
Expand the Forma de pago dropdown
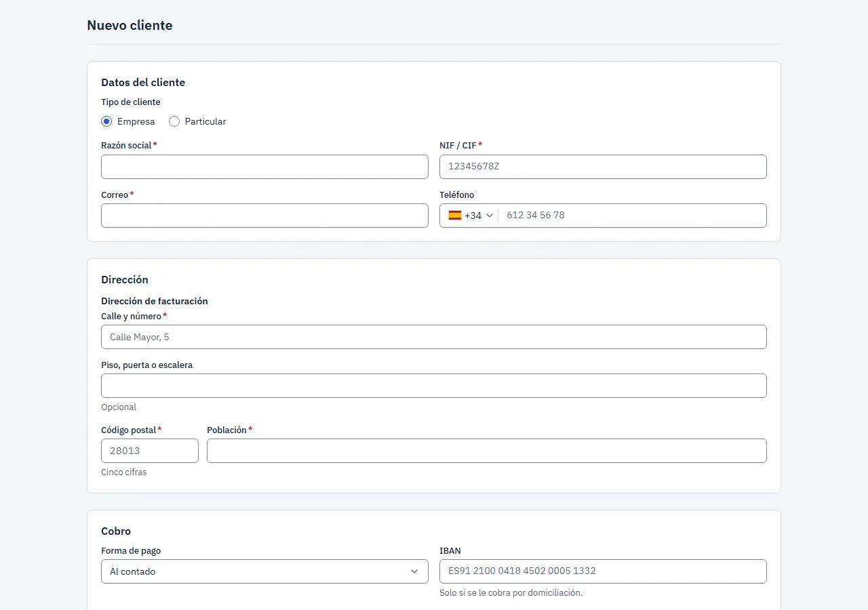264,571
